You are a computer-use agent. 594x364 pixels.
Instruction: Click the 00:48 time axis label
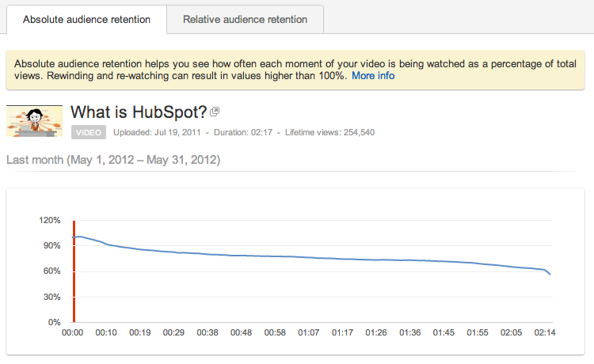[241, 332]
